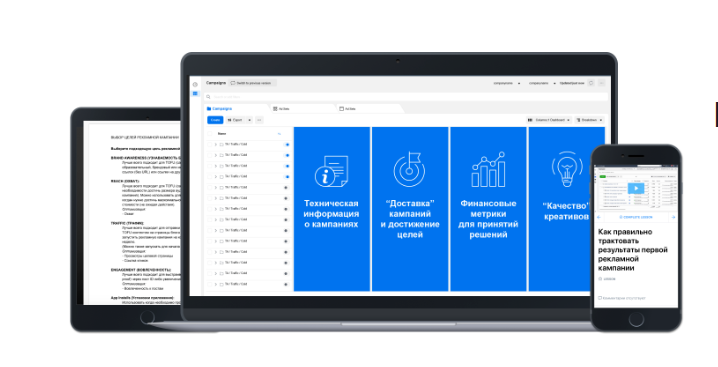Click the blue Create button
The image size is (718, 367).
point(215,120)
